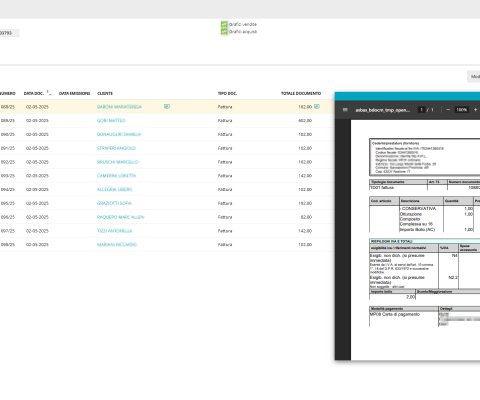
Task: Sort by the DATA DOC. column header
Action: point(34,93)
